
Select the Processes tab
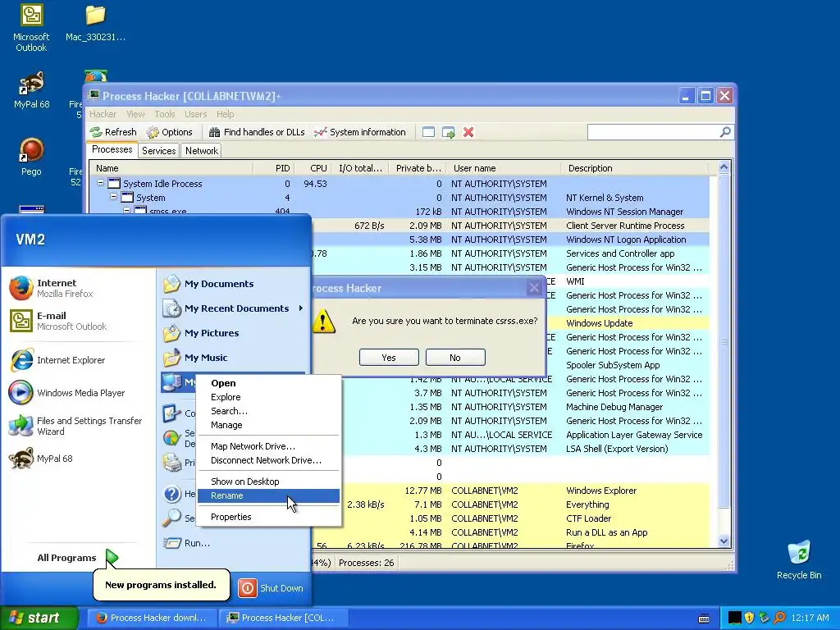[112, 149]
